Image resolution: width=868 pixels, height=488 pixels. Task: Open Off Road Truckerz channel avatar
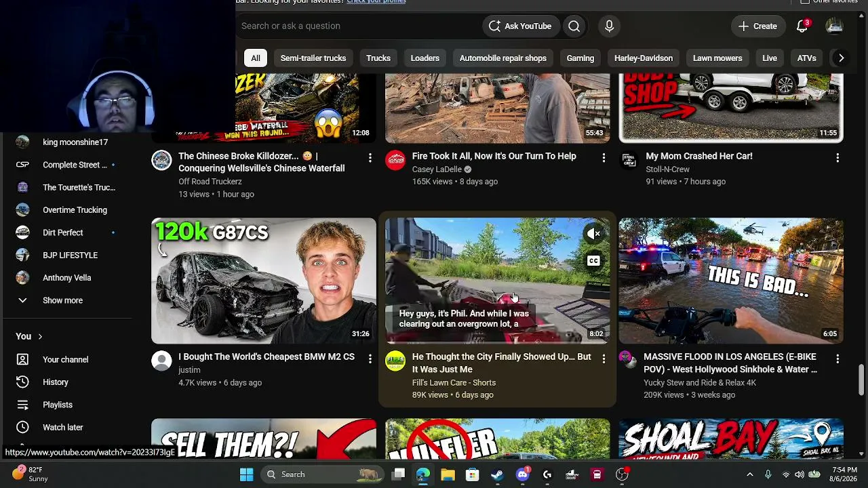[161, 160]
